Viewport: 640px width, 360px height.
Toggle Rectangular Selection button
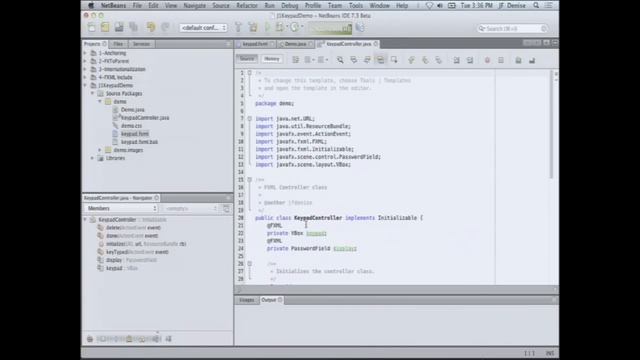click(394, 60)
